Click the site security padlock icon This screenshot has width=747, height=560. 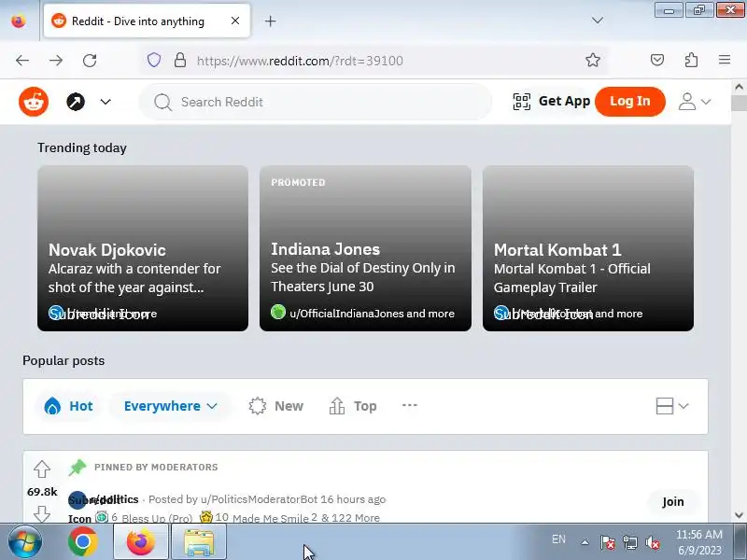(x=180, y=60)
